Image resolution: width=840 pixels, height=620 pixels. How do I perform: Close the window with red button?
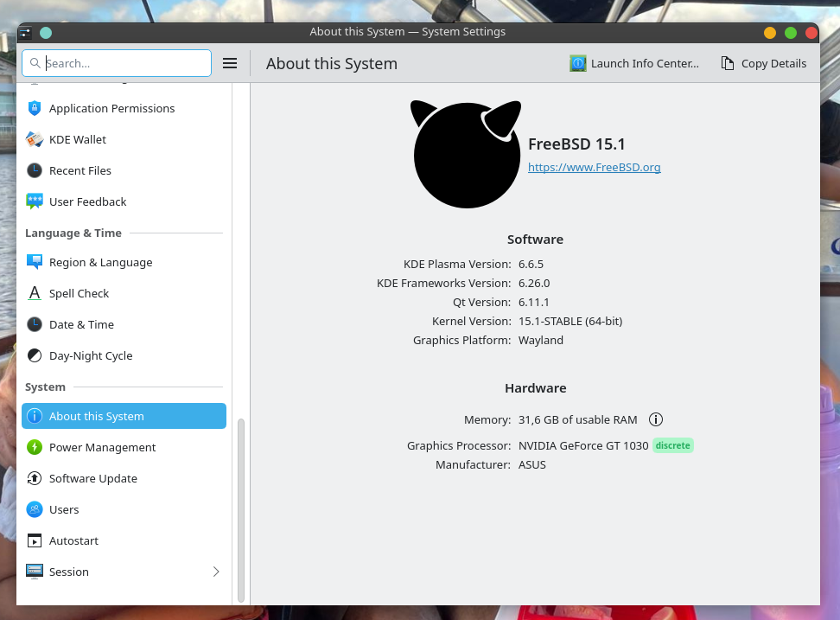[x=811, y=33]
